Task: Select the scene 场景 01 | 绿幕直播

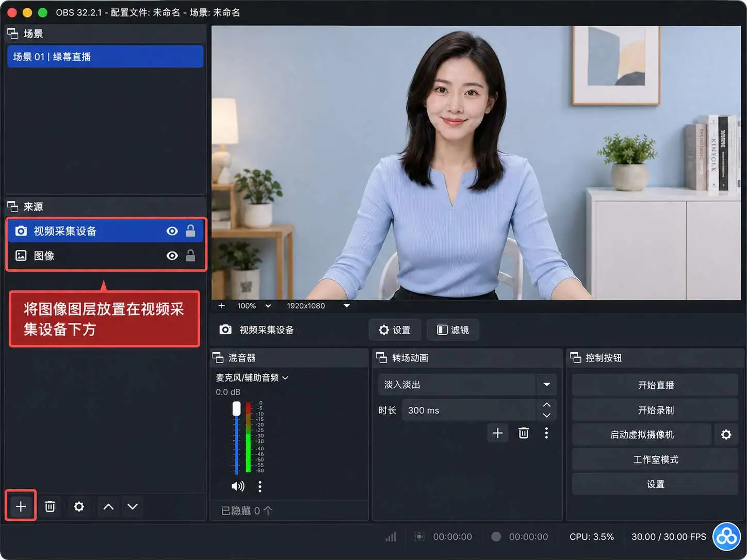Action: tap(105, 57)
